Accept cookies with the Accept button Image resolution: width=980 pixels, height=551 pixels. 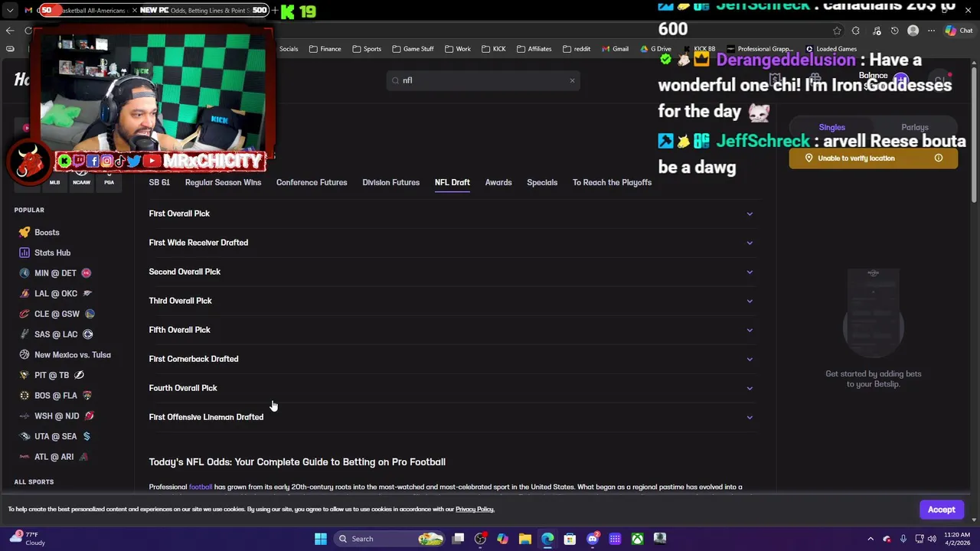tap(942, 510)
